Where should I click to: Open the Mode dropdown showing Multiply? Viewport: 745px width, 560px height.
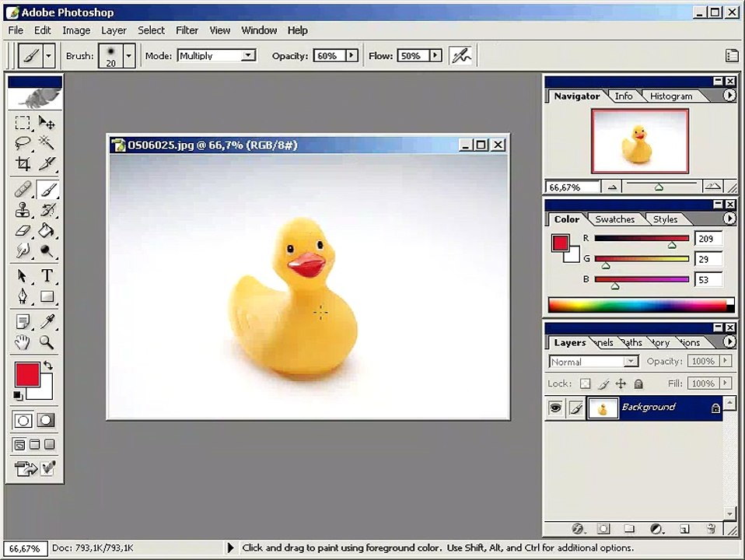coord(216,56)
